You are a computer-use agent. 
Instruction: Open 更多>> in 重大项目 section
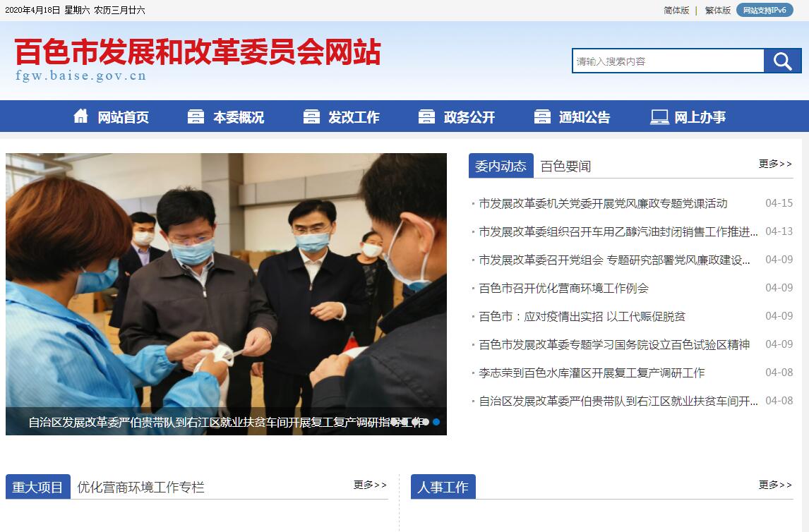pyautogui.click(x=370, y=485)
